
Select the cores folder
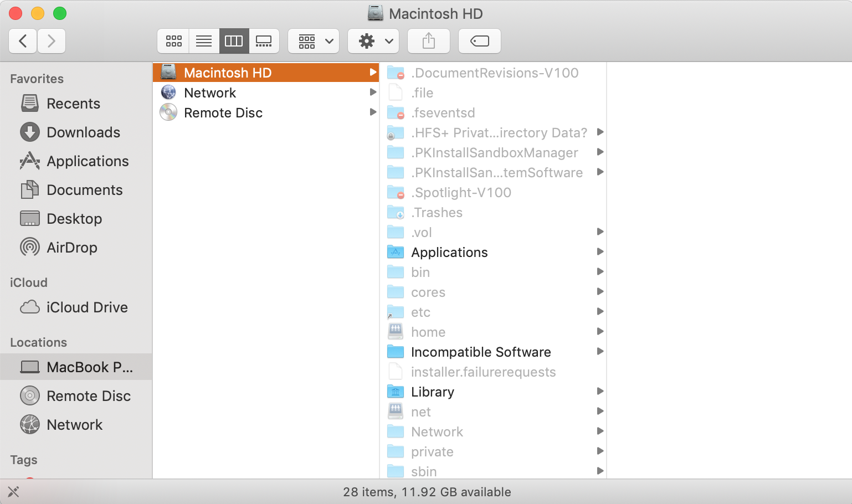tap(493, 292)
